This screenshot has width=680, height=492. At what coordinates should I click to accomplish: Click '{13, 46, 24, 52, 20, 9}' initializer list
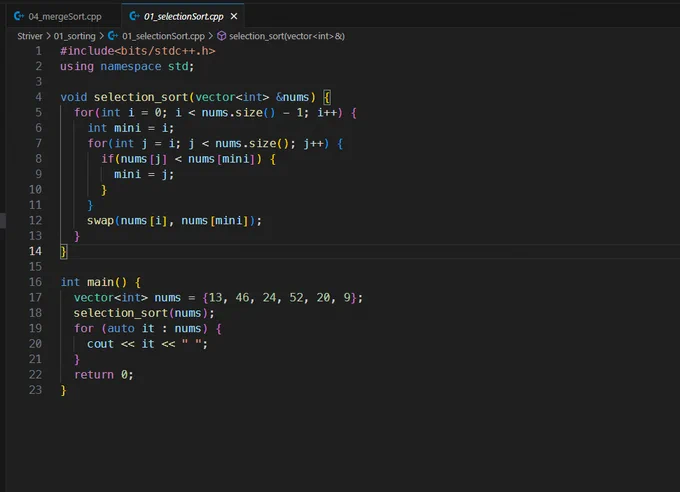coord(280,298)
